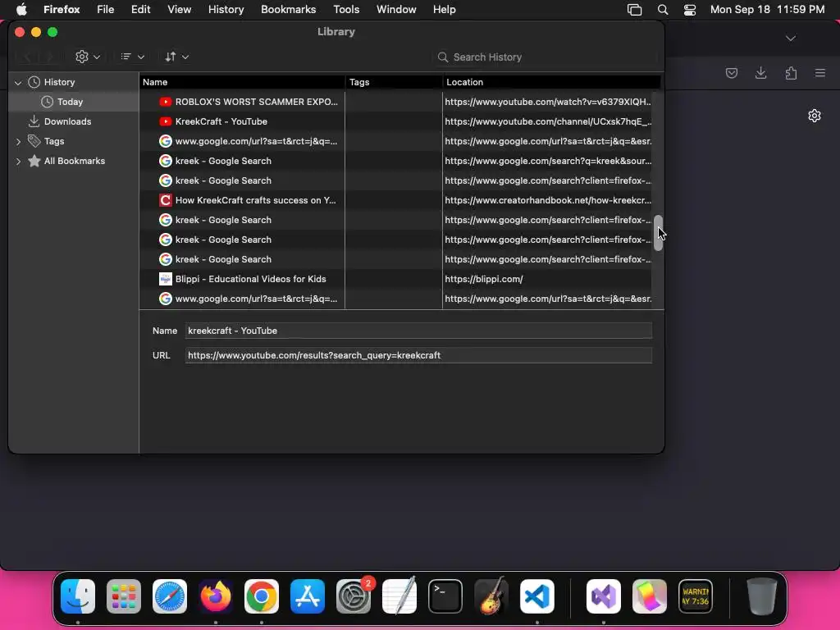Open the Organize gear menu in Library
Image resolution: width=840 pixels, height=630 pixels.
tap(88, 57)
